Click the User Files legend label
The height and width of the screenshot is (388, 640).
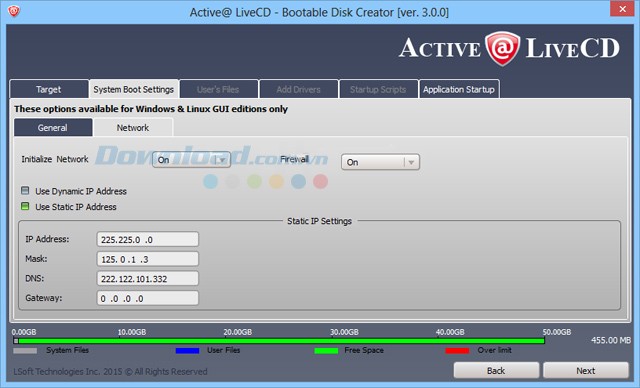point(223,350)
